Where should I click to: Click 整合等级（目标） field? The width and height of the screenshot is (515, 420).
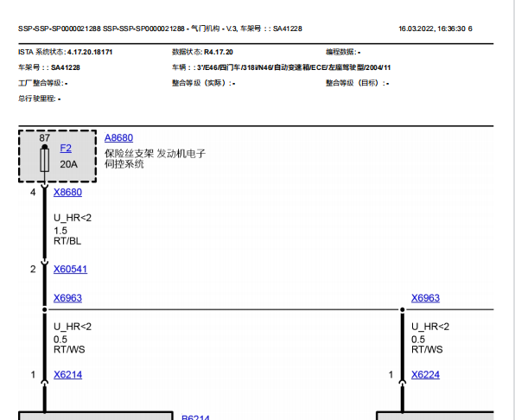tap(358, 83)
